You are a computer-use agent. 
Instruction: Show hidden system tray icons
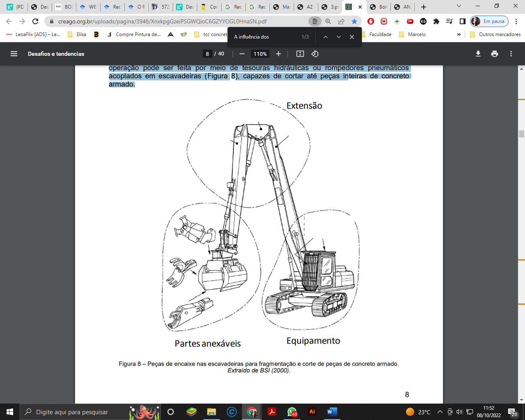click(440, 412)
